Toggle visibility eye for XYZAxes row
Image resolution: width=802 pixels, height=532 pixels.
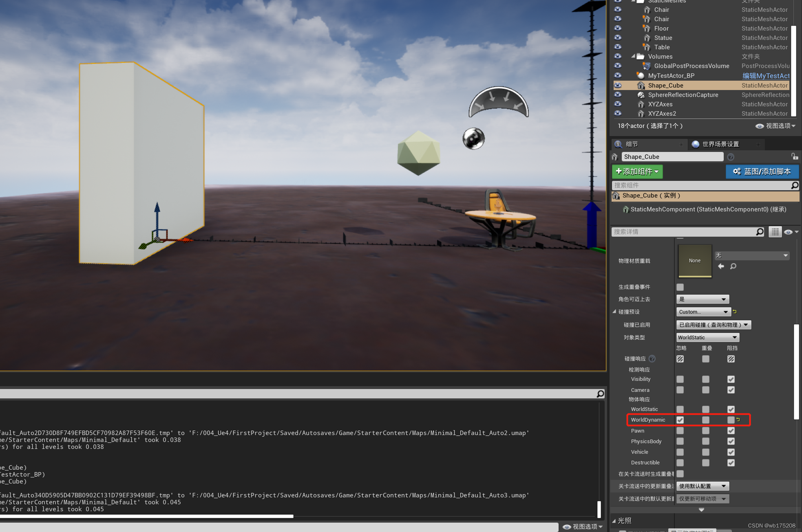coord(618,104)
